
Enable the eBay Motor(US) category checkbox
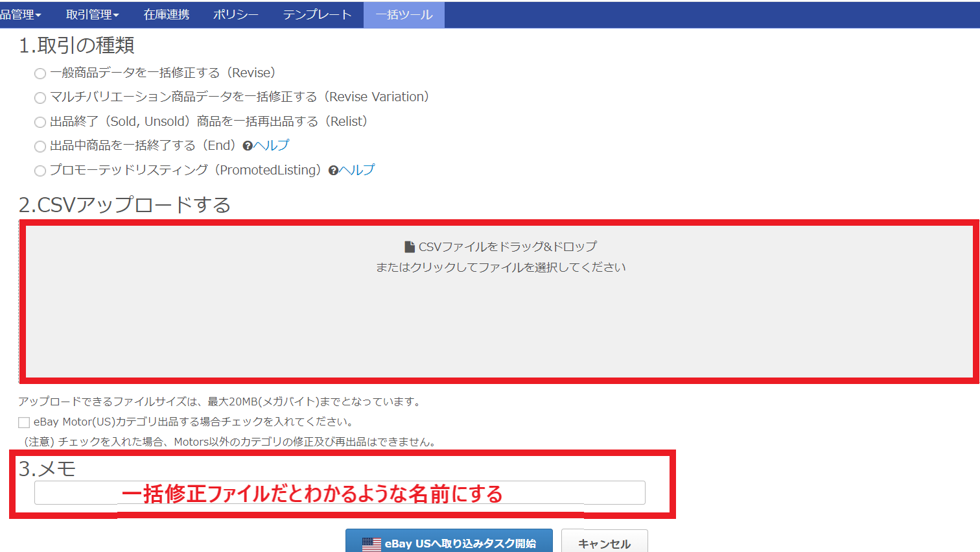coord(24,423)
